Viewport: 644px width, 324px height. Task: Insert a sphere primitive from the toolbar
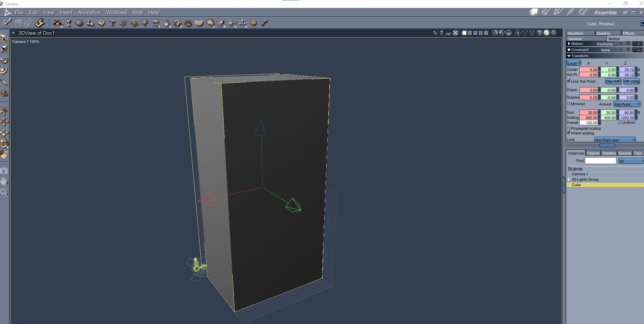[80, 23]
